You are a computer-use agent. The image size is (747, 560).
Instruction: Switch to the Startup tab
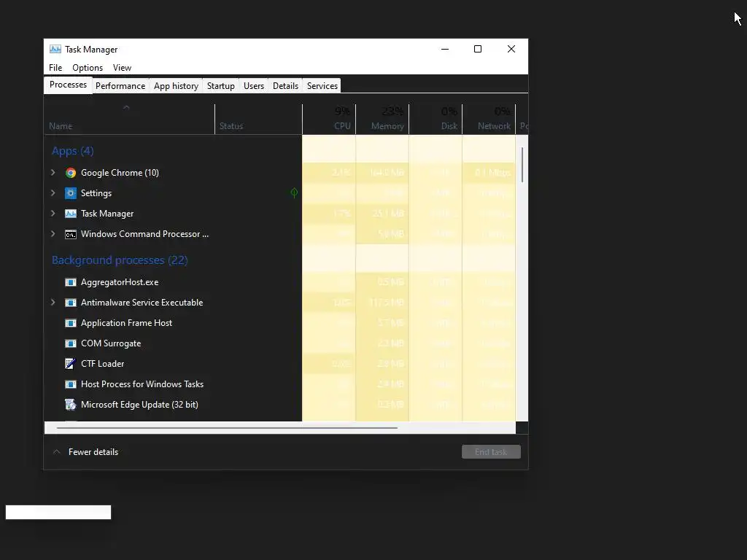pyautogui.click(x=220, y=86)
